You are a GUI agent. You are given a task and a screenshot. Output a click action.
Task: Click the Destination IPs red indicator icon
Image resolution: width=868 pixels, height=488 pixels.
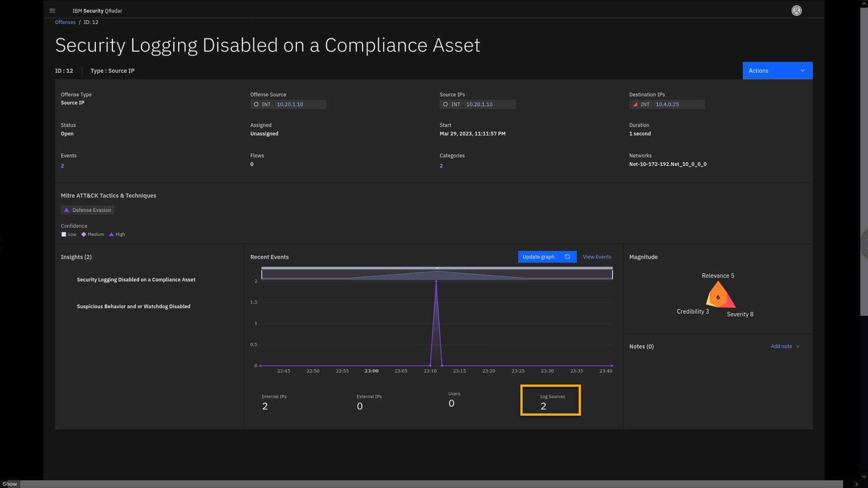tap(635, 104)
